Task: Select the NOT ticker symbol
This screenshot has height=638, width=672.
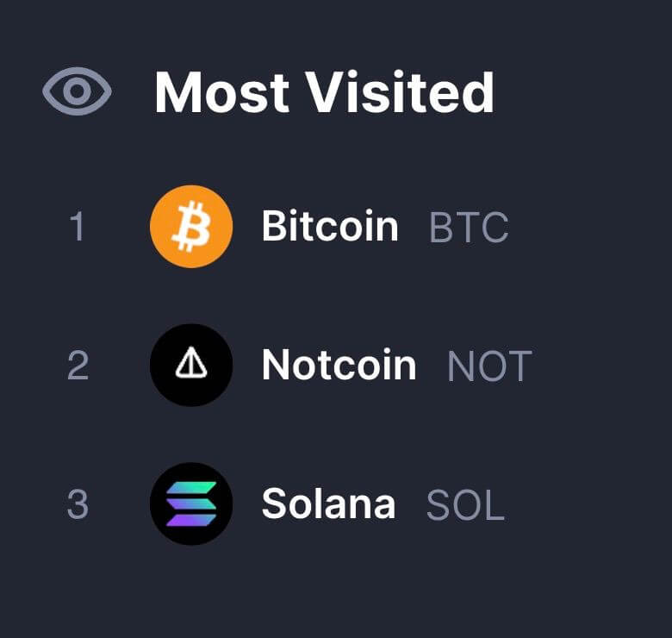Action: (489, 366)
